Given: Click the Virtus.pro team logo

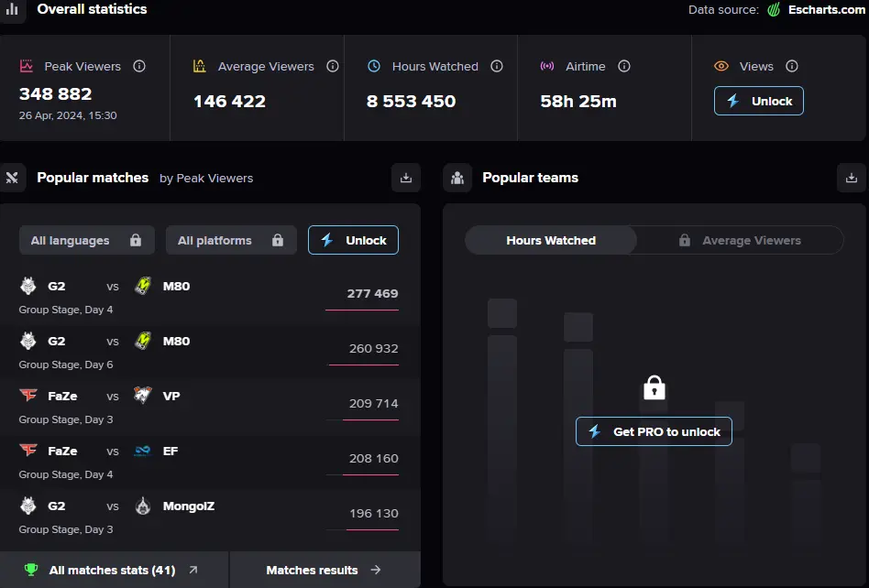Looking at the screenshot, I should point(143,396).
